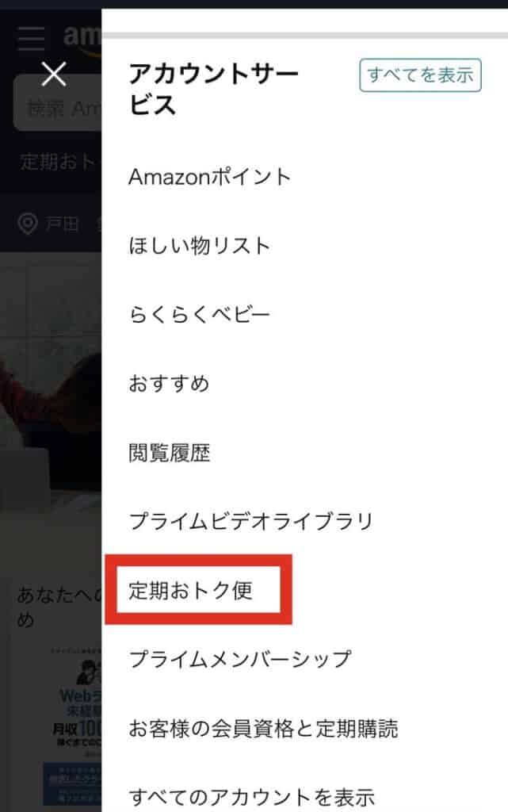Open お客様の会員資格と定期購読
This screenshot has width=508, height=812.
tap(263, 729)
